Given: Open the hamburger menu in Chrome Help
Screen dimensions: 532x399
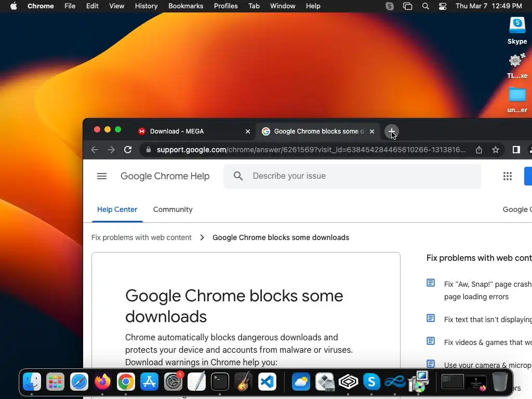Looking at the screenshot, I should coord(102,176).
